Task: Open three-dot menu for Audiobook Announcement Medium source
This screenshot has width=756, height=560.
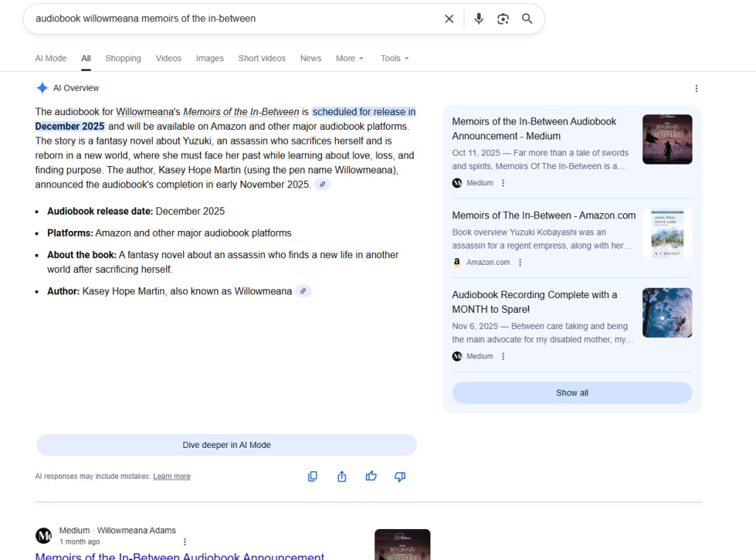Action: 503,183
